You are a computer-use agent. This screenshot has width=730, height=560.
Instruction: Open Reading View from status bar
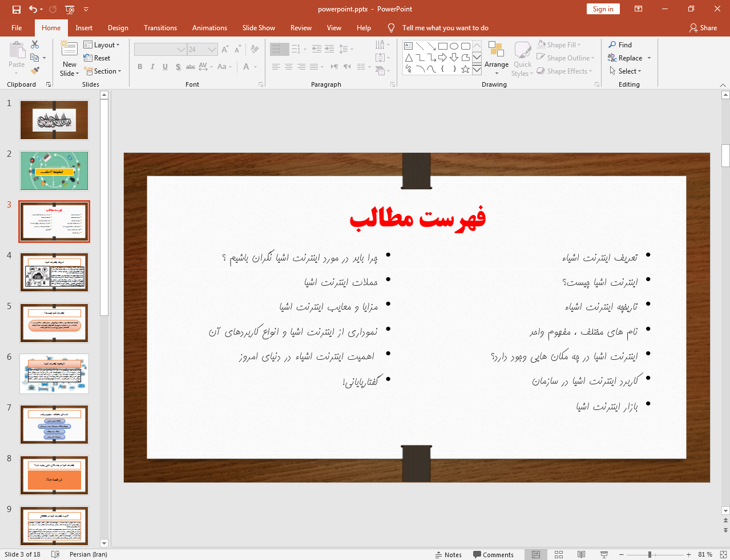coord(581,554)
